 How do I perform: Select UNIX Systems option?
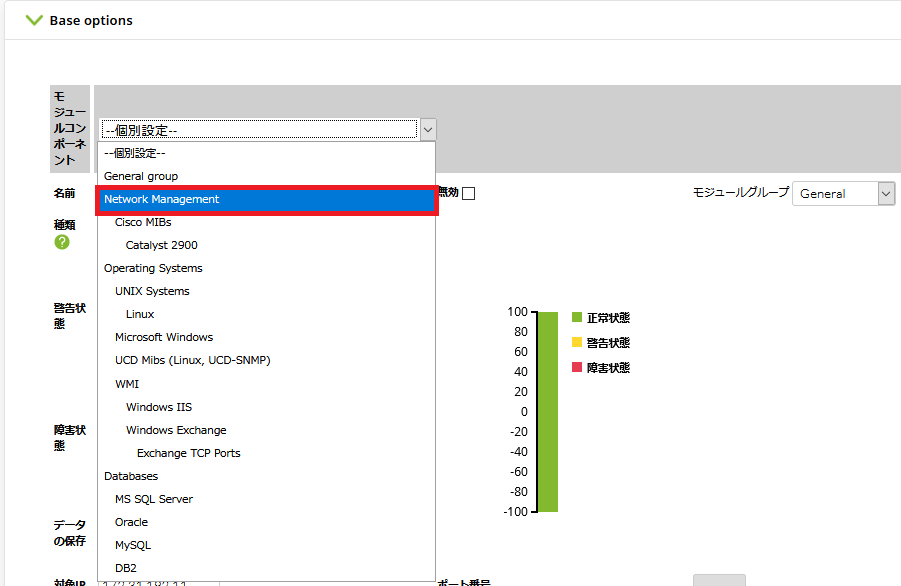pos(266,291)
